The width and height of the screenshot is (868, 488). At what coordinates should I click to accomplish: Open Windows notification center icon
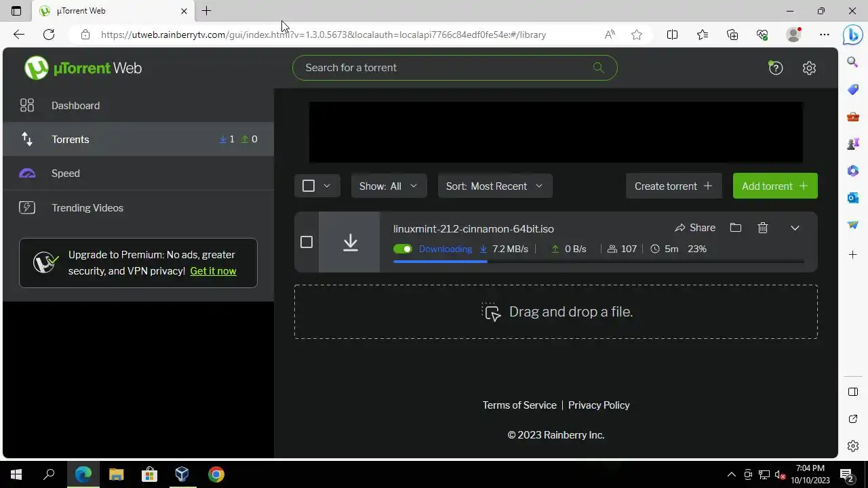(x=847, y=474)
